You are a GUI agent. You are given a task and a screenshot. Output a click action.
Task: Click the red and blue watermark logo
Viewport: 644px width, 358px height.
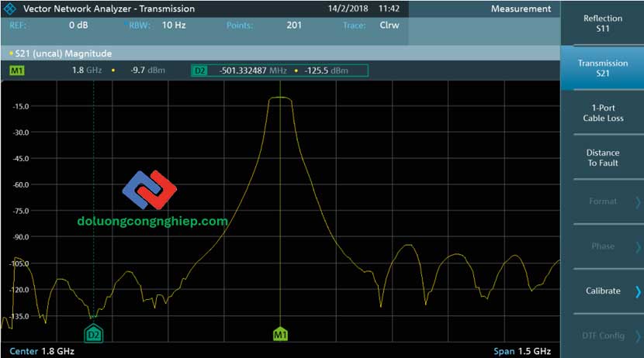(x=150, y=190)
